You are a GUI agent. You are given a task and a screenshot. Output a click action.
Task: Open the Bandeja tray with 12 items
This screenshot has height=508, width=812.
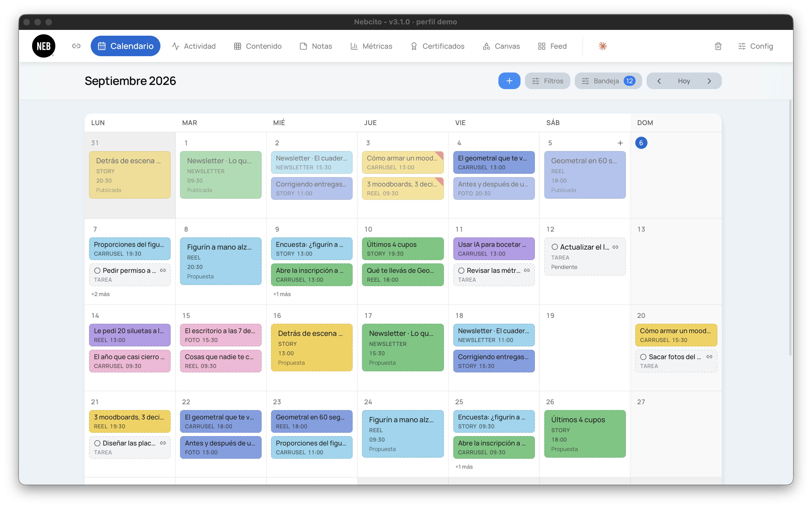(608, 81)
